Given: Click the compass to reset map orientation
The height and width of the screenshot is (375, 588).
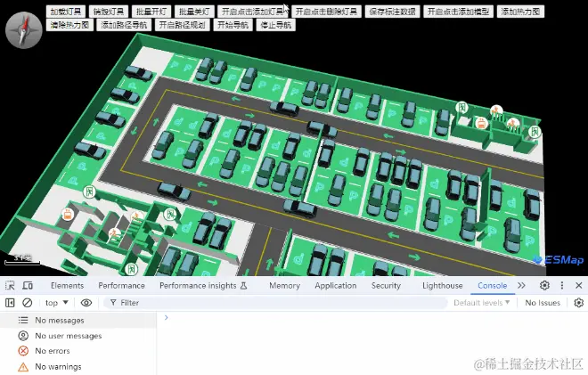Looking at the screenshot, I should point(24,30).
